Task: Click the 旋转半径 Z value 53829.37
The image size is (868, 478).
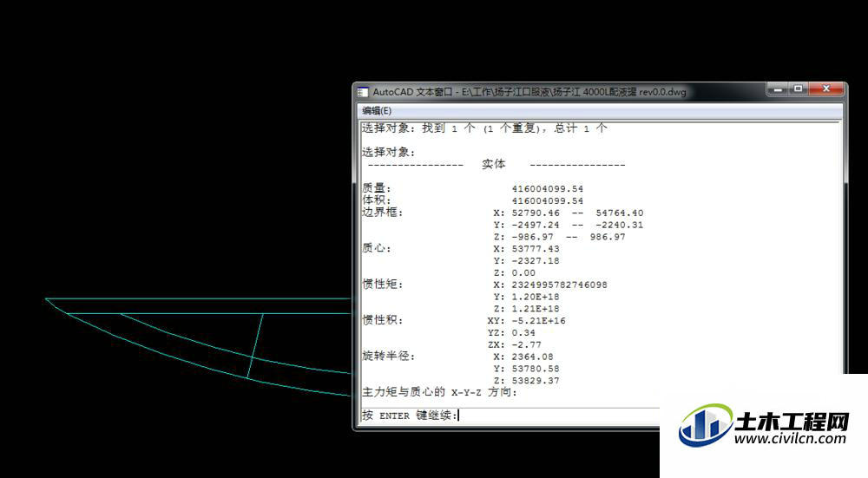Action: coord(536,381)
